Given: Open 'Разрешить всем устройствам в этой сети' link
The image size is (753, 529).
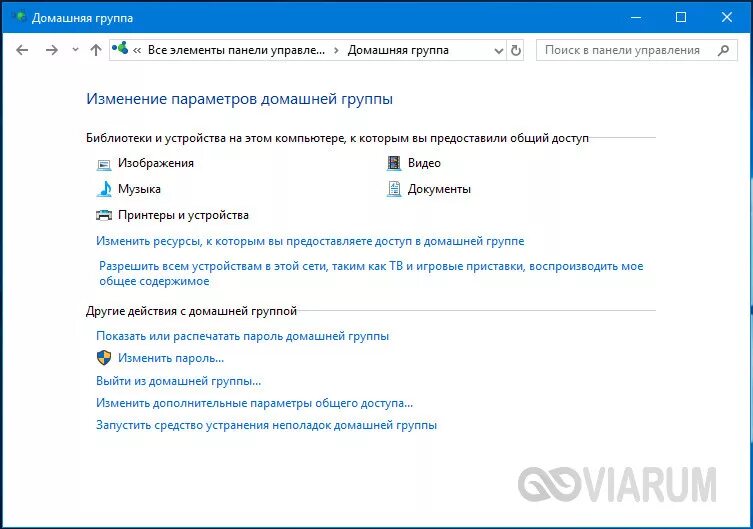Looking at the screenshot, I should (371, 274).
